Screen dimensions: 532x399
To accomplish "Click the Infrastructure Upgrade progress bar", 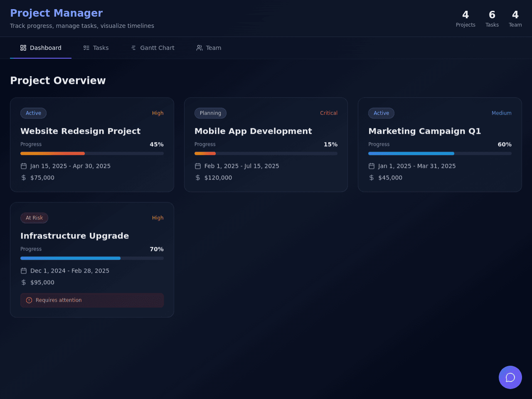I will (92, 258).
